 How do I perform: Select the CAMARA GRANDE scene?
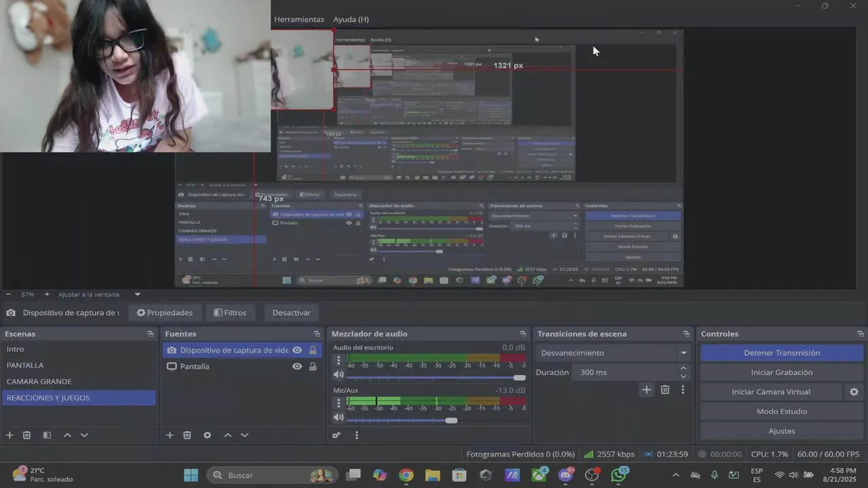point(79,382)
